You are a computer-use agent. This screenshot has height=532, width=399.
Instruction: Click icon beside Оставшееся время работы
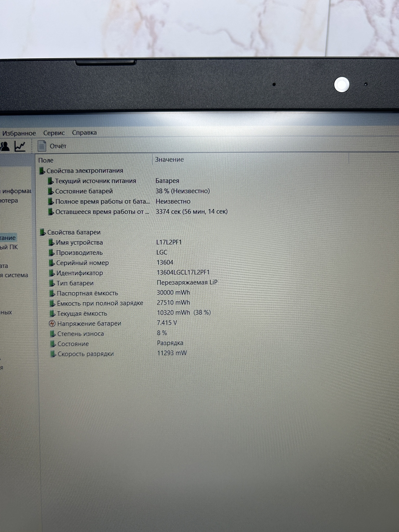51,212
